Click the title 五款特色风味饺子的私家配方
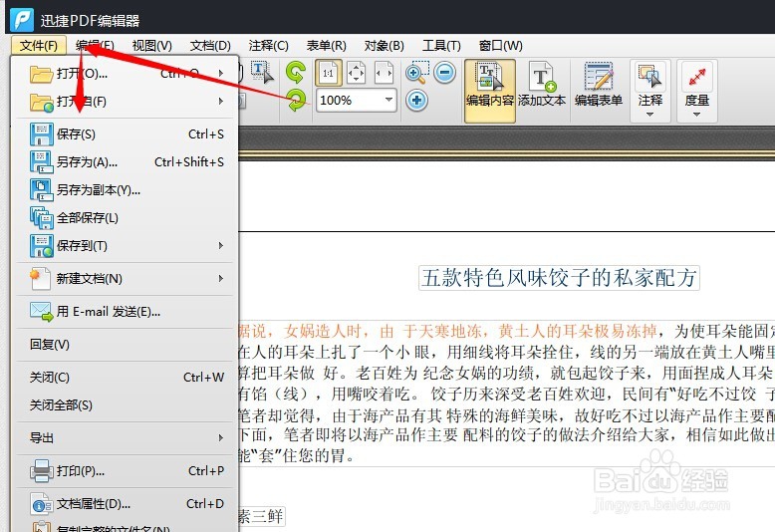Viewport: 775px width, 532px height. tap(559, 278)
